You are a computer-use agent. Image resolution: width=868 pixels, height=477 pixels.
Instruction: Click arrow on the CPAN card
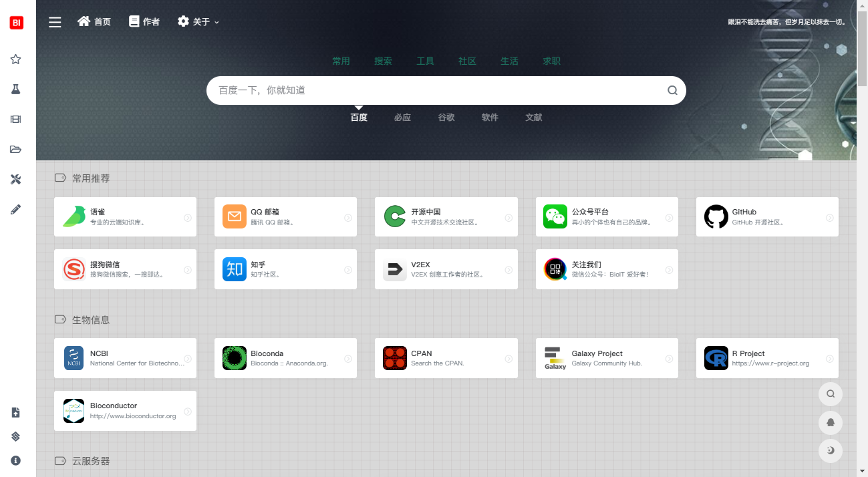(509, 359)
